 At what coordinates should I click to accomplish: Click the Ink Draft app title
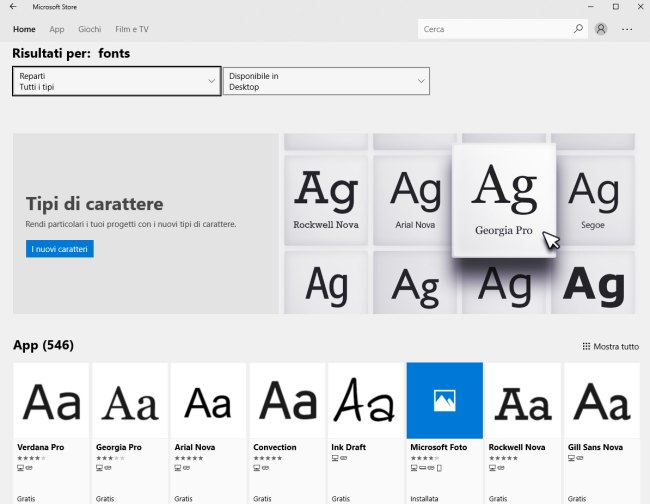349,447
